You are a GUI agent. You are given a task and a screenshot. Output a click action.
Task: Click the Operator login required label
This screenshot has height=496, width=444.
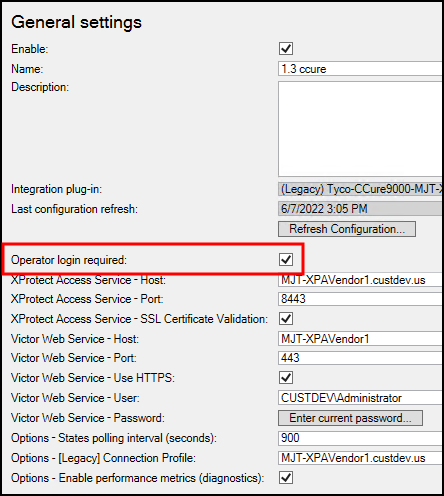click(x=69, y=260)
